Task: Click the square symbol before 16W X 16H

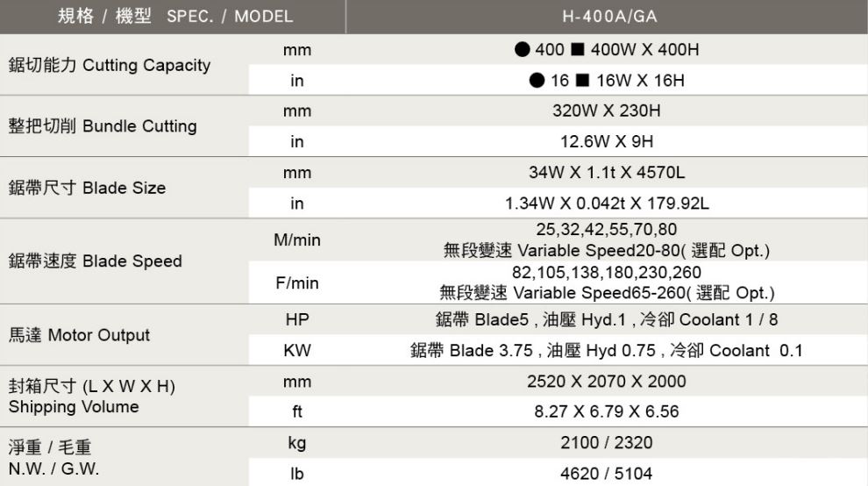Action: click(x=583, y=81)
